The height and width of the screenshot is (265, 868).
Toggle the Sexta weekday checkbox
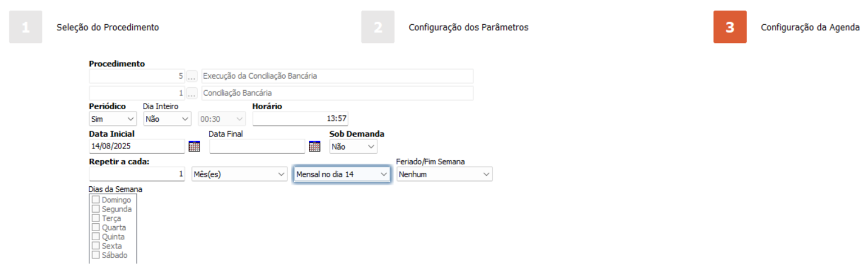click(96, 246)
